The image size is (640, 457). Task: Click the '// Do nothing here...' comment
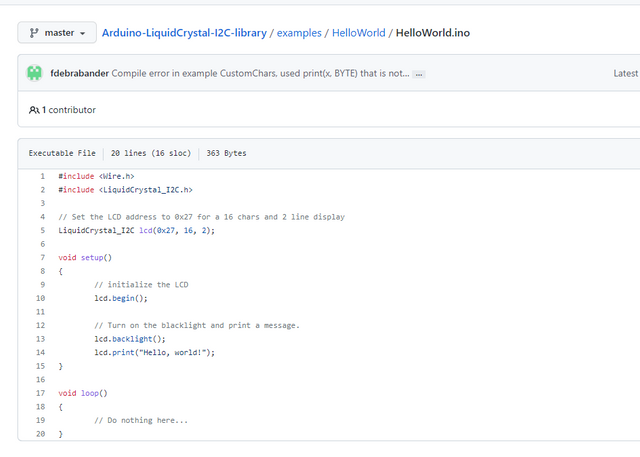click(x=141, y=421)
